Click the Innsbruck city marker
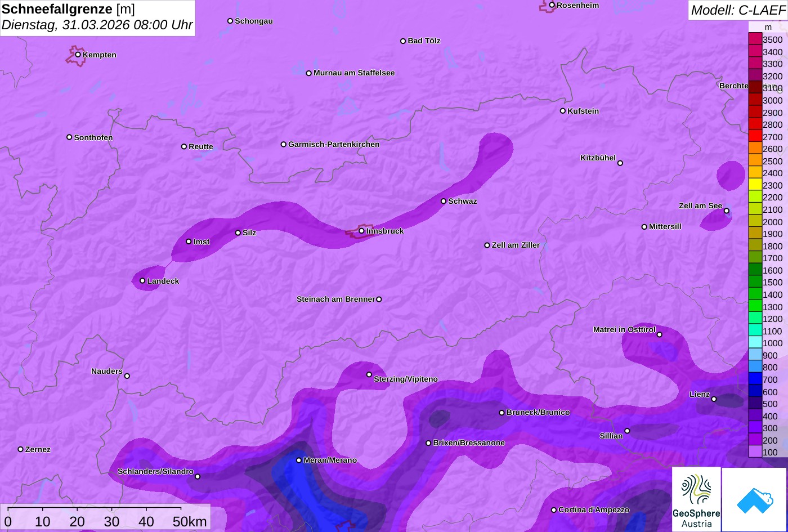The image size is (788, 532). [x=361, y=231]
